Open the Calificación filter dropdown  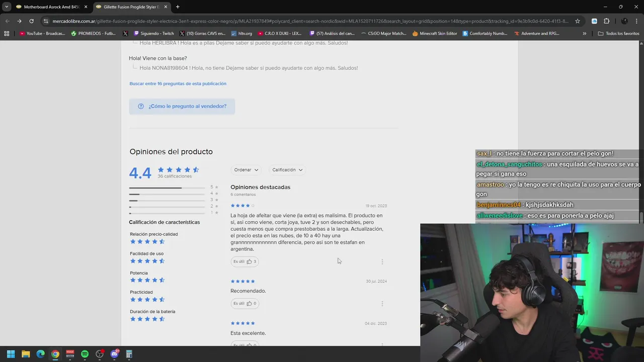pos(287,170)
